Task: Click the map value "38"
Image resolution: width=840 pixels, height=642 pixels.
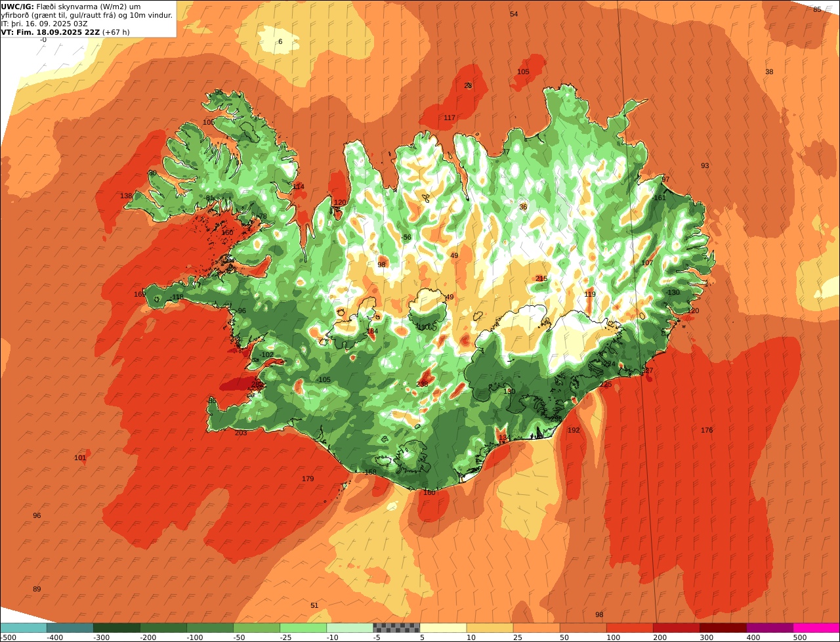Action: [769, 72]
